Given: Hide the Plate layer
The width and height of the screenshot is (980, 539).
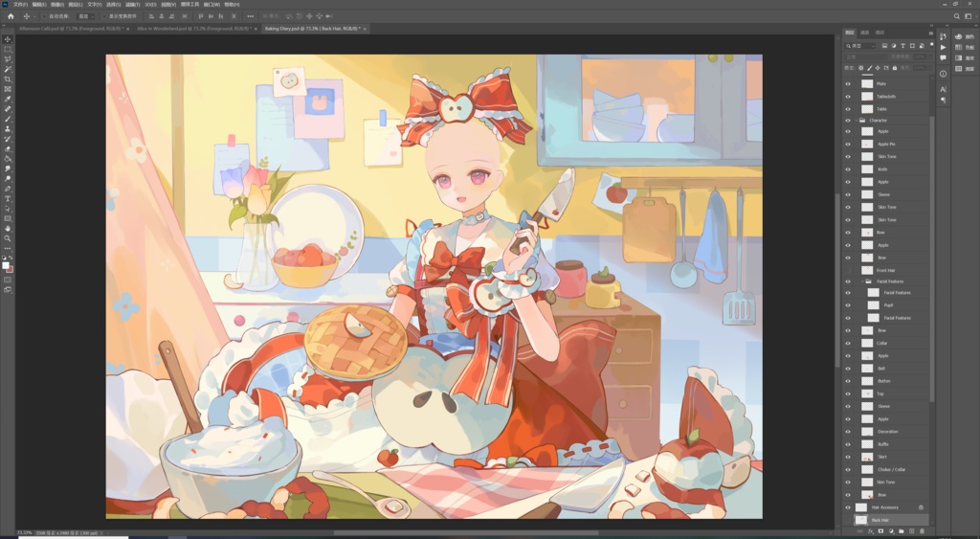Looking at the screenshot, I should click(848, 84).
